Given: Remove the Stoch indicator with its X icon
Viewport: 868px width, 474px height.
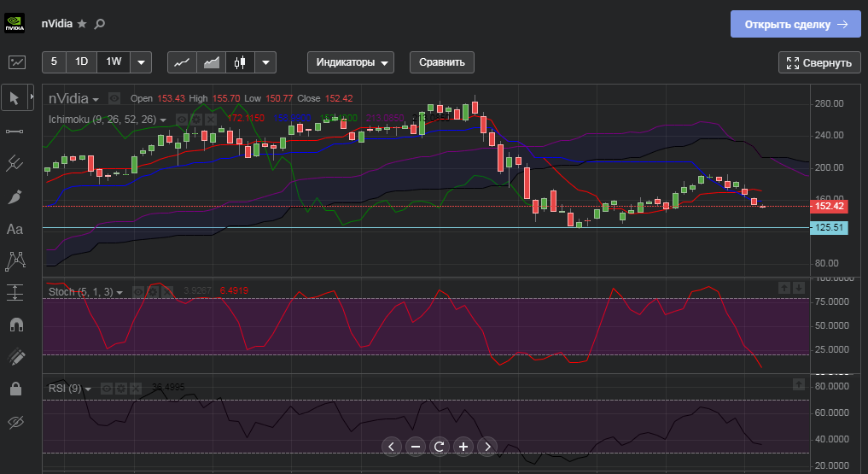Looking at the screenshot, I should [x=168, y=291].
